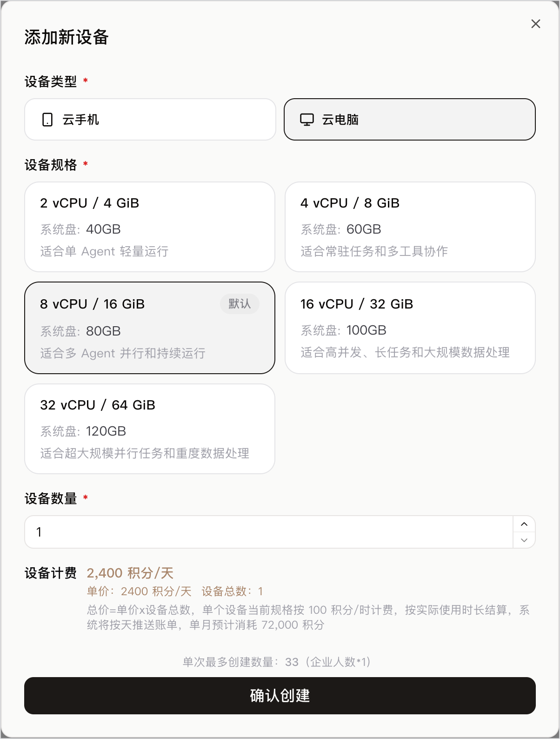This screenshot has width=560, height=739.
Task: Click the 单次最多创建数量 hint text
Action: [277, 662]
